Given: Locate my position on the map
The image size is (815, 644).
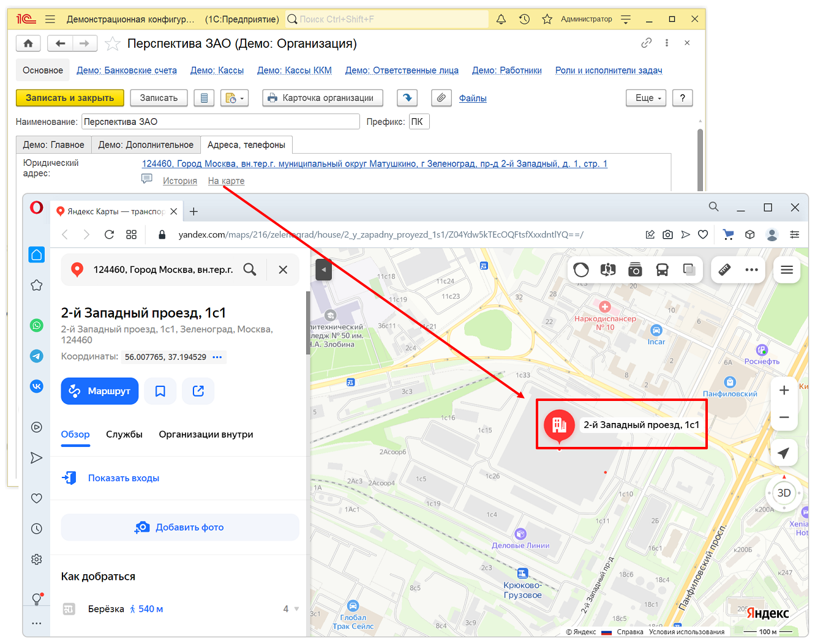Looking at the screenshot, I should pos(783,453).
